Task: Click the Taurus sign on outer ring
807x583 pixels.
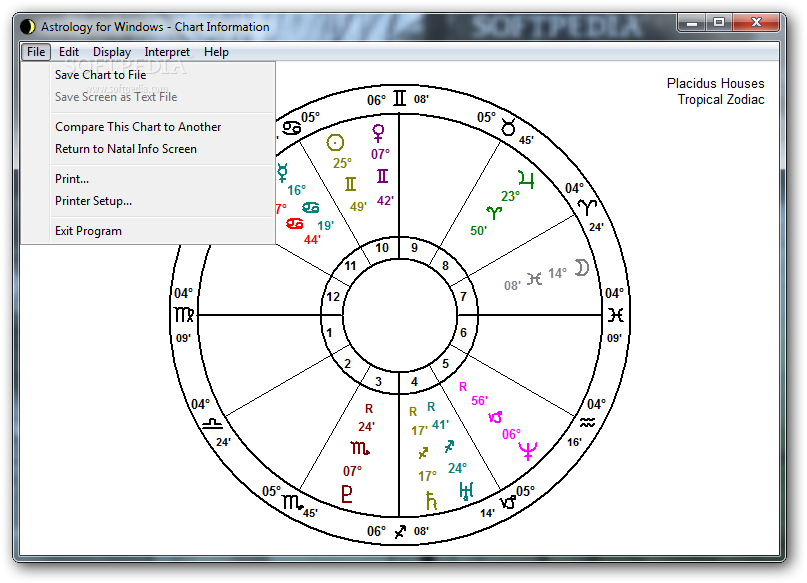Action: 508,127
